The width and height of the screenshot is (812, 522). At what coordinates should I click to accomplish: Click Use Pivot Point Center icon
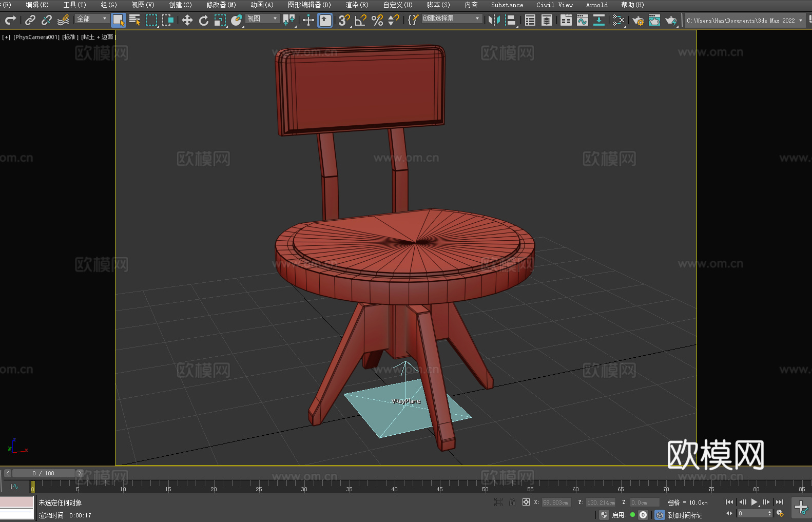click(x=289, y=20)
